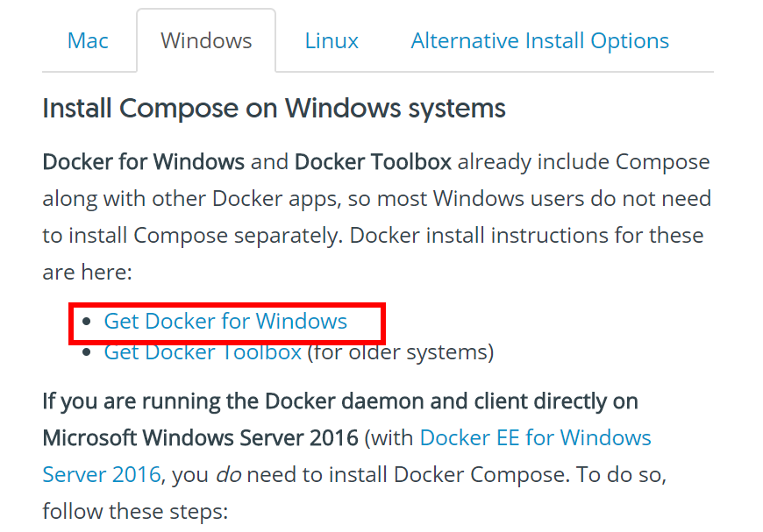
Task: Click the bold Docker Toolbox text in paragraph
Action: click(x=374, y=162)
